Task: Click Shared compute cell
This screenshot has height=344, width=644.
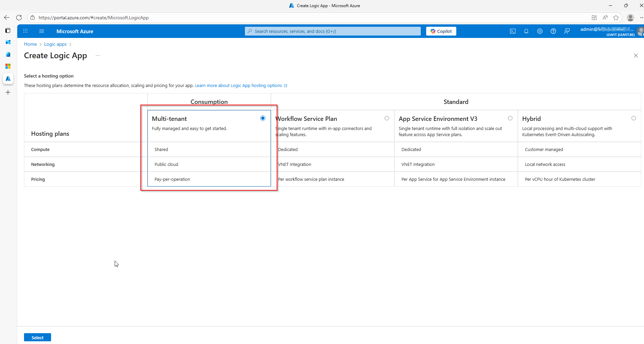Action: 209,149
